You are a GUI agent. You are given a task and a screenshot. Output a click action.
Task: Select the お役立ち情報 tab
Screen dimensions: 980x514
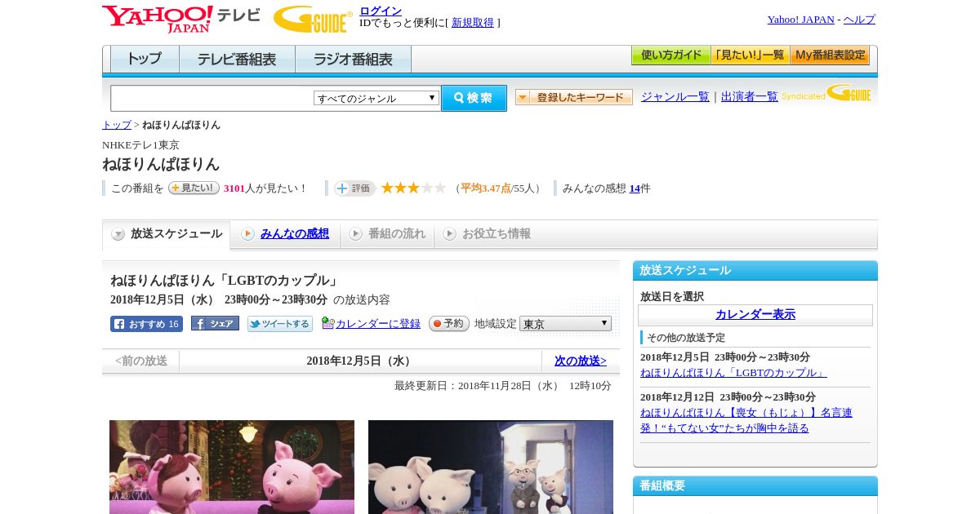tap(487, 234)
